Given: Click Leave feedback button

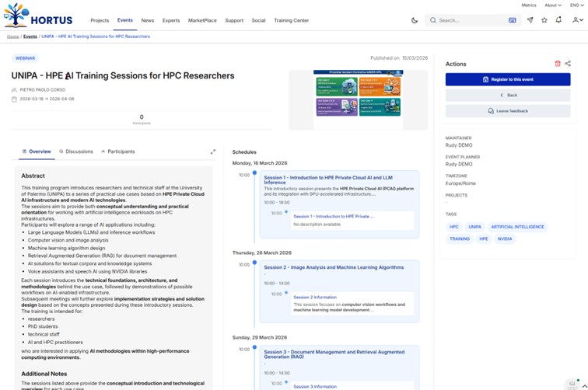Looking at the screenshot, I should click(508, 111).
